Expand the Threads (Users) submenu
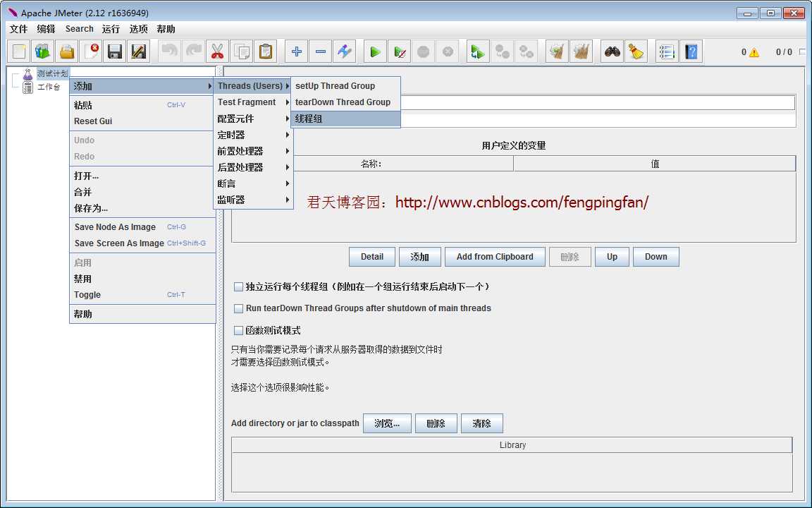This screenshot has height=508, width=812. tap(253, 86)
